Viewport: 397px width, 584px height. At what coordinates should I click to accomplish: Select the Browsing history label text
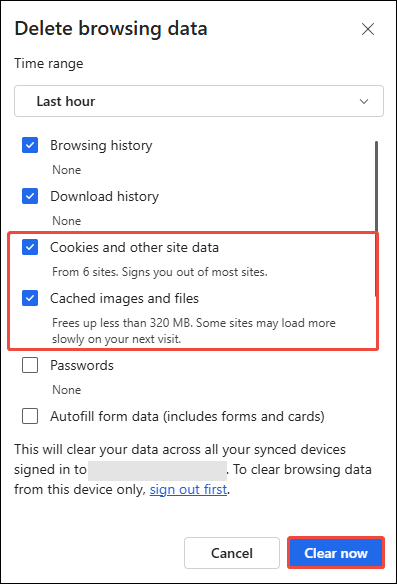(101, 145)
